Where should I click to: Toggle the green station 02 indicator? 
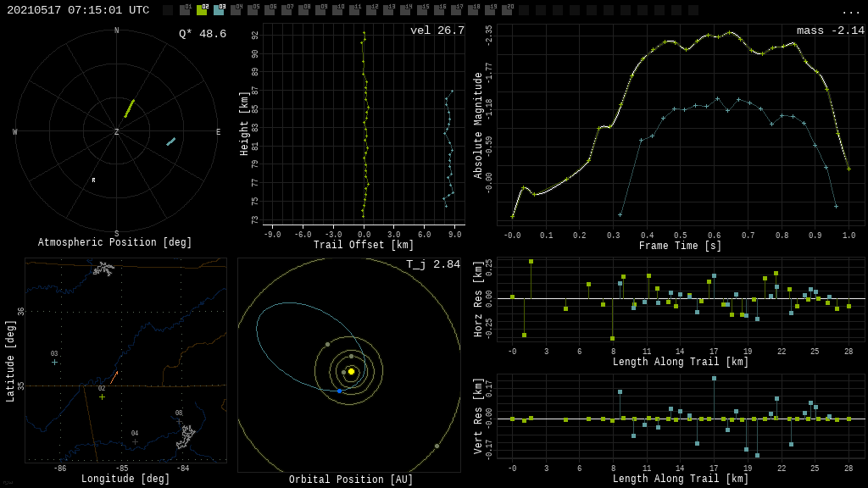tap(202, 10)
